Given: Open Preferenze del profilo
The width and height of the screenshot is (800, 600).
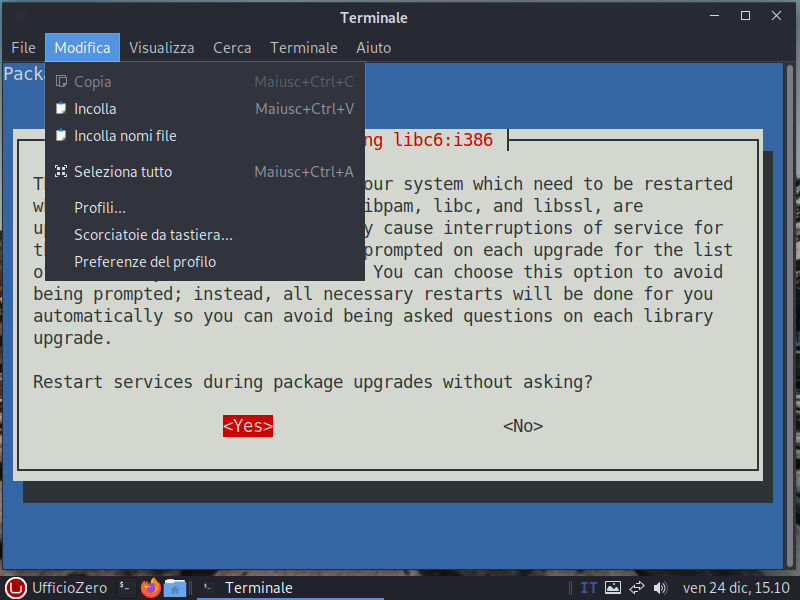Looking at the screenshot, I should (145, 262).
